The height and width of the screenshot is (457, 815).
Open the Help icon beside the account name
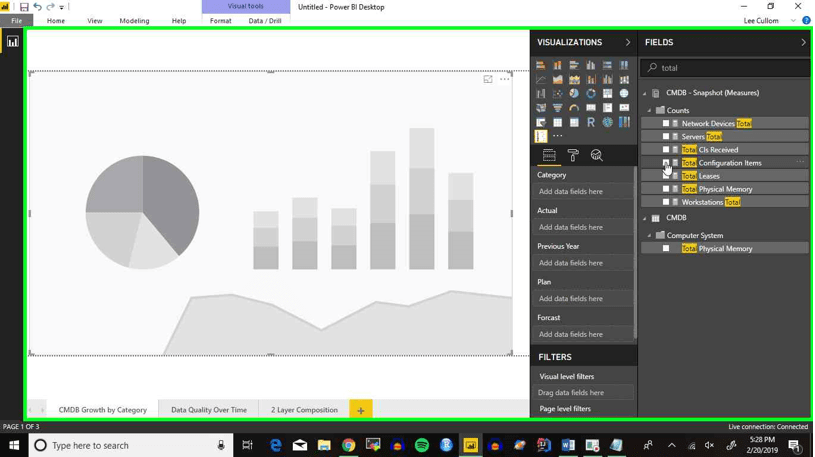point(806,20)
